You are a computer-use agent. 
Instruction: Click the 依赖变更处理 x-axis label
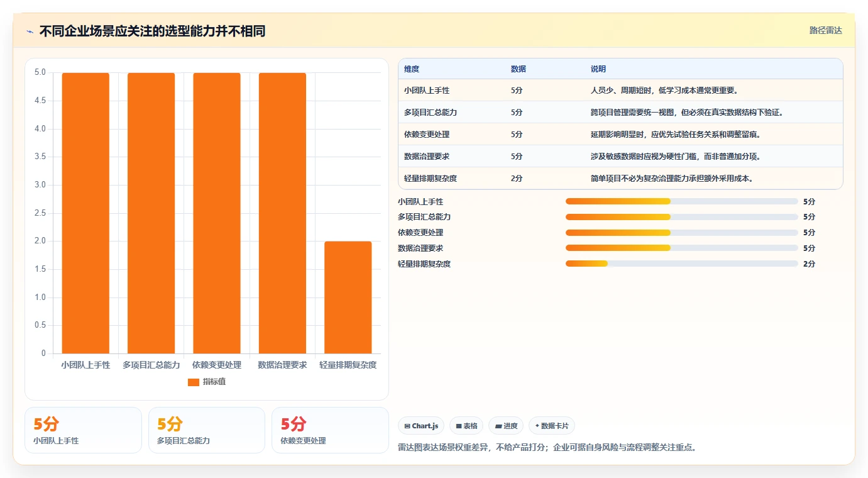(x=217, y=365)
